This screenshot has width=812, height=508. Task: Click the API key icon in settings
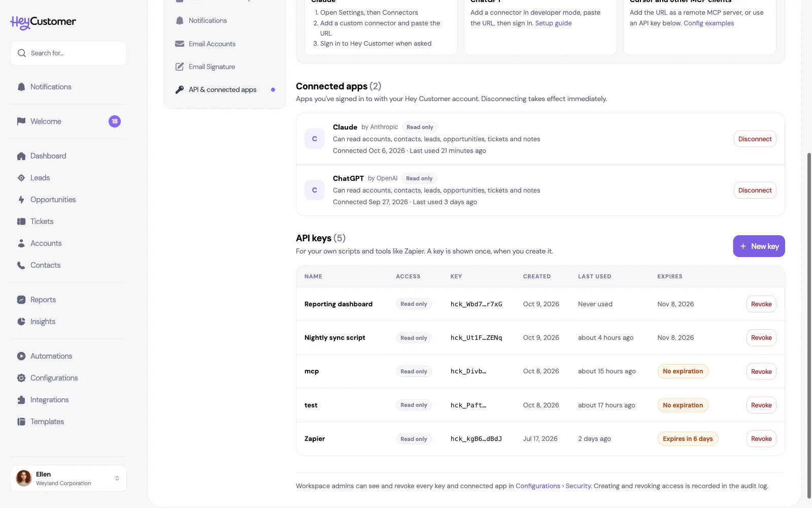click(x=180, y=89)
